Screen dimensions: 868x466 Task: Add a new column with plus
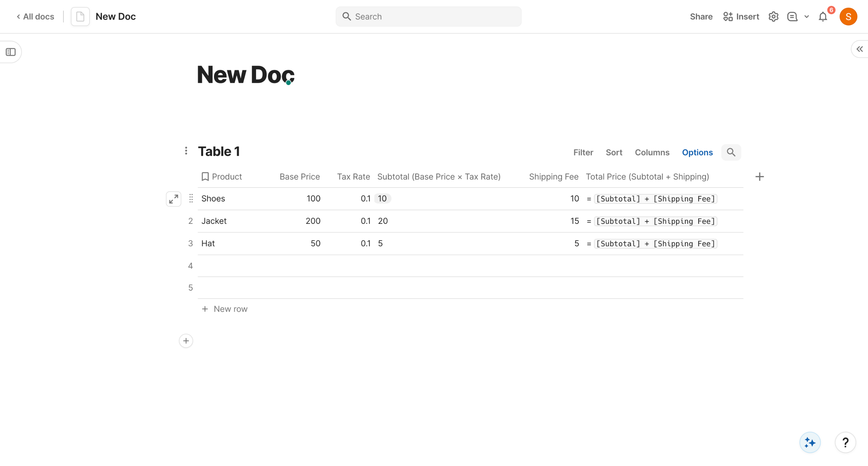759,177
